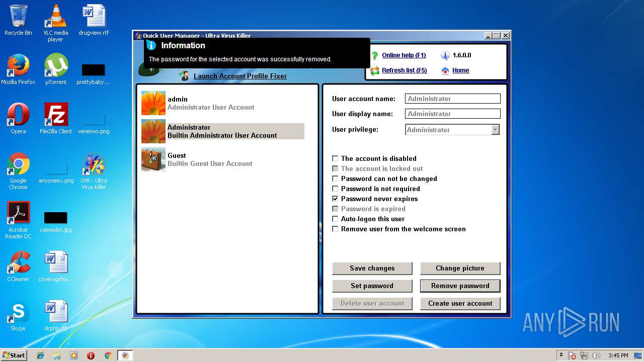644x362 pixels.
Task: Toggle 'The account is disabled' checkbox
Action: tap(335, 158)
